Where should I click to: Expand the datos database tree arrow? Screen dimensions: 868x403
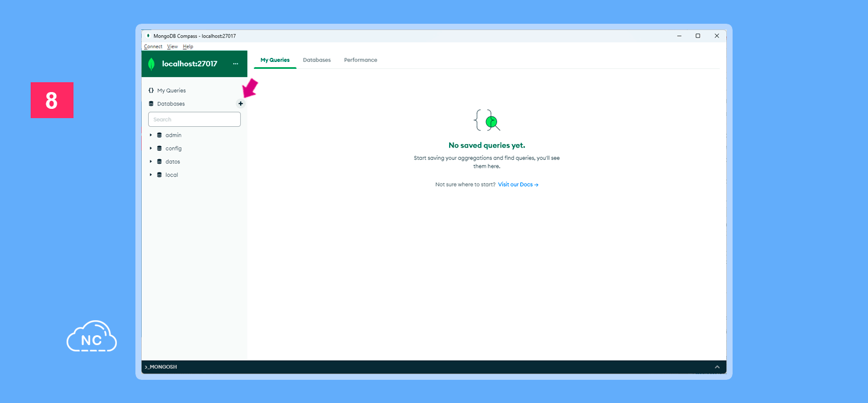pos(151,162)
